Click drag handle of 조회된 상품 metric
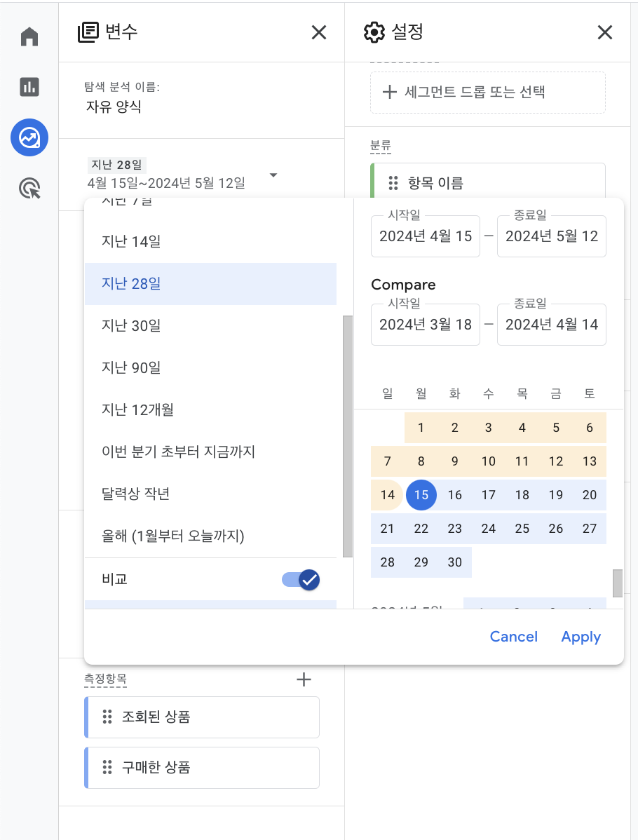The height and width of the screenshot is (840, 638). click(x=107, y=717)
